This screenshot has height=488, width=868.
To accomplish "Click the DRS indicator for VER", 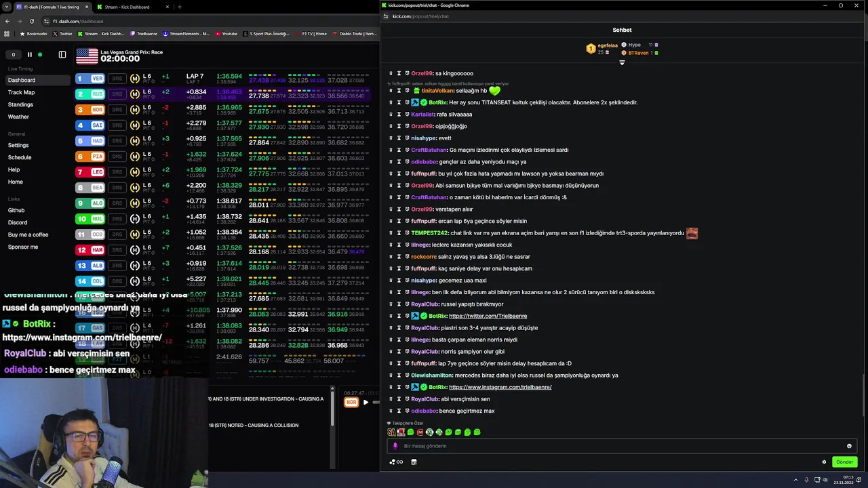I will [117, 78].
